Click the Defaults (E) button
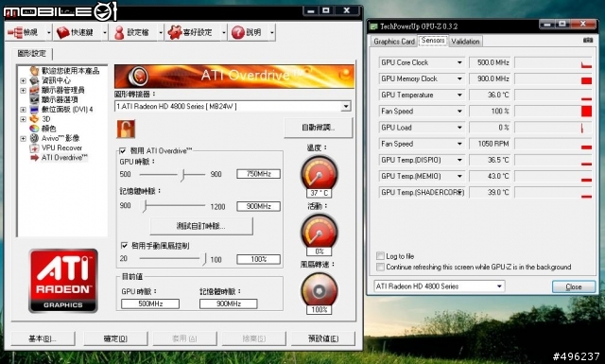 323,338
